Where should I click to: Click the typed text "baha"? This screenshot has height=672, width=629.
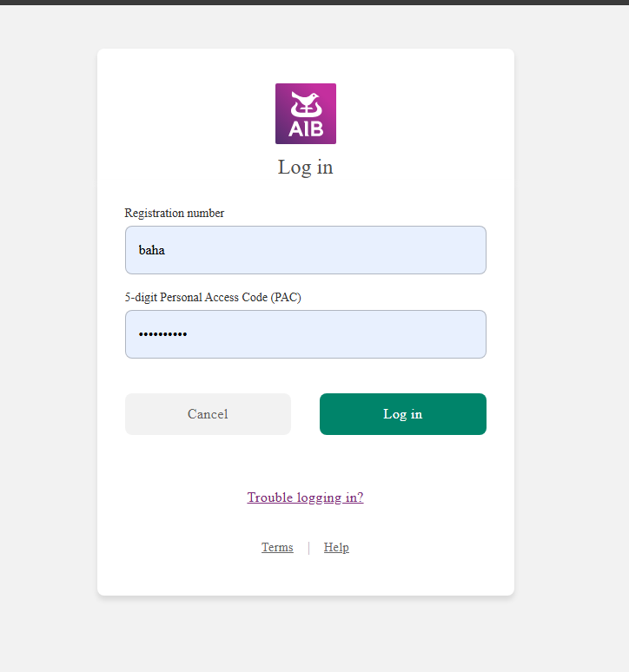click(x=152, y=250)
